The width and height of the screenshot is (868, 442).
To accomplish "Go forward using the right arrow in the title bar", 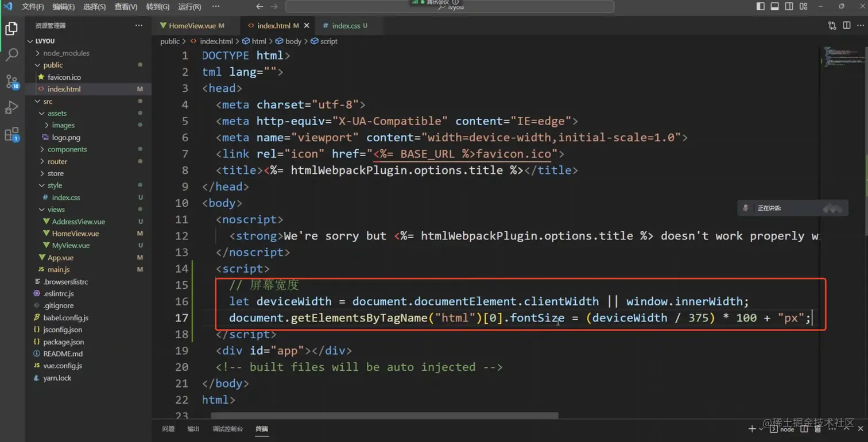I will (274, 6).
